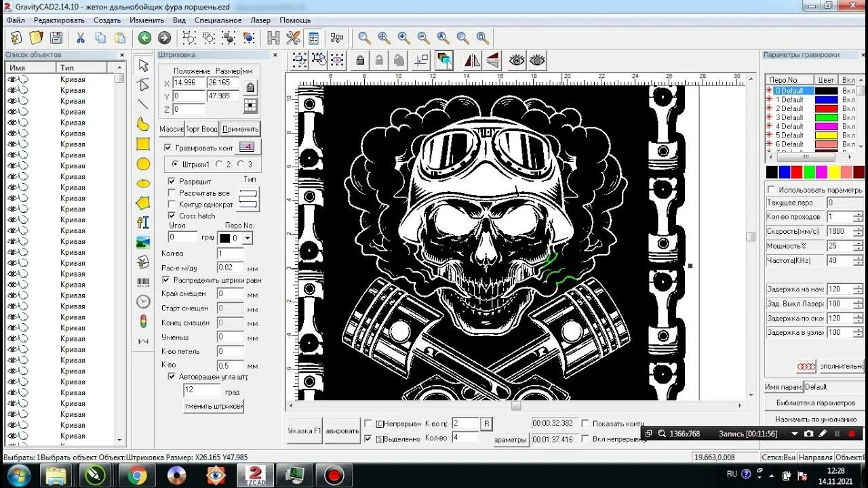
Task: Select the arrow Pick tool
Action: coord(143,65)
